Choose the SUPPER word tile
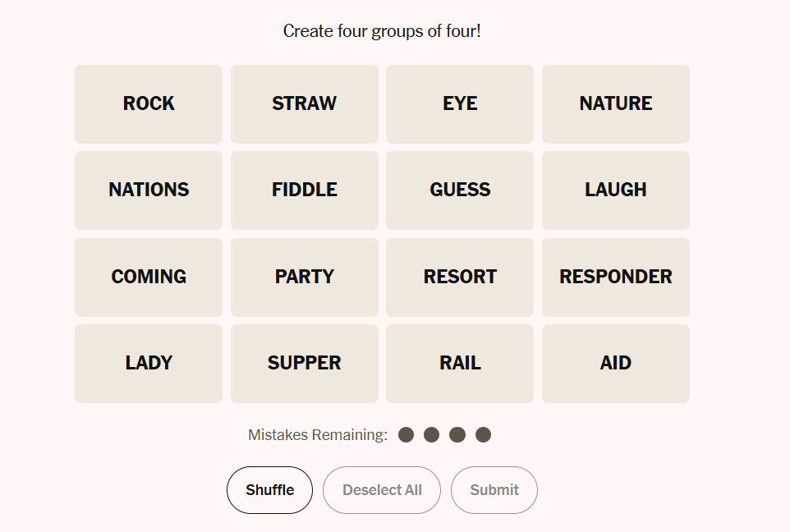This screenshot has width=790, height=532. tap(305, 364)
